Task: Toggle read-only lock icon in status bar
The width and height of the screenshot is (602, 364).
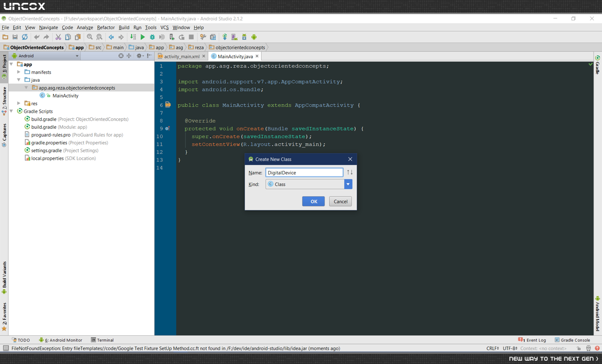Action: tap(579, 349)
